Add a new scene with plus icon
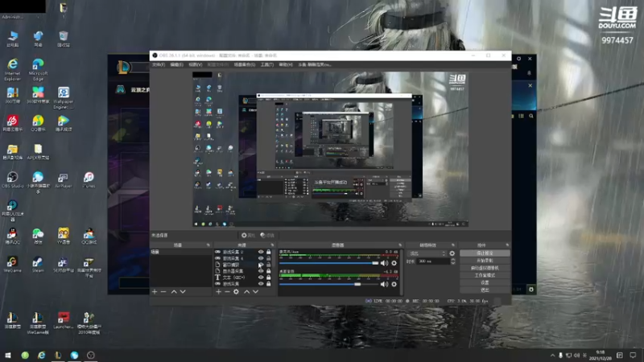The height and width of the screenshot is (362, 644). tap(155, 292)
